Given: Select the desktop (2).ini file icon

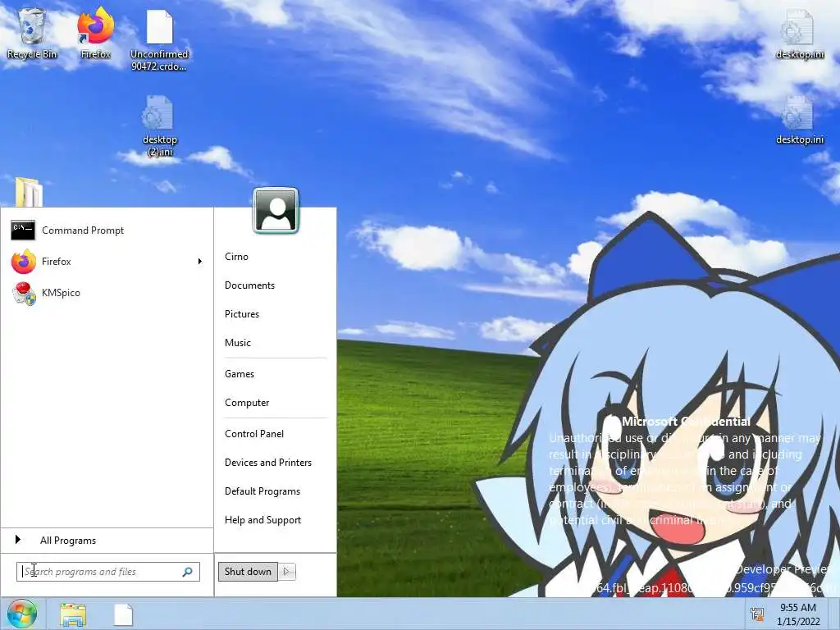Looking at the screenshot, I should (160, 126).
